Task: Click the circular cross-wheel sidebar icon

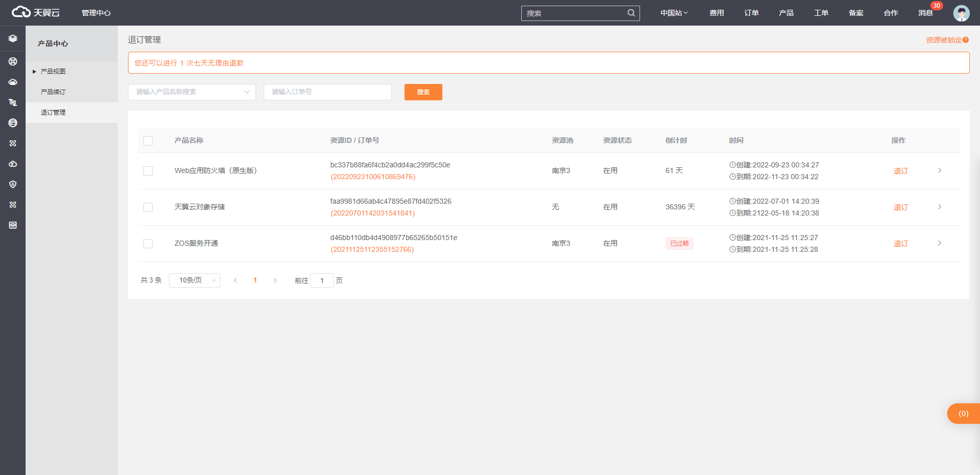Action: coord(13,61)
